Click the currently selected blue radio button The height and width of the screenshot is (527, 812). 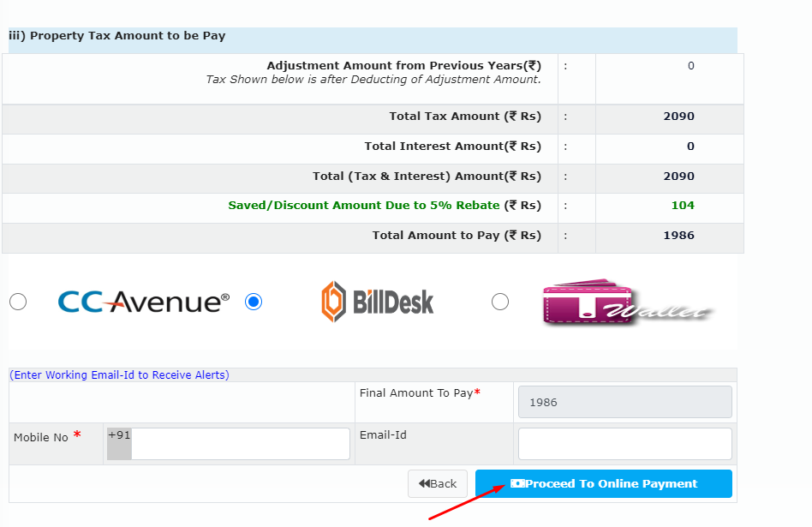(x=253, y=301)
